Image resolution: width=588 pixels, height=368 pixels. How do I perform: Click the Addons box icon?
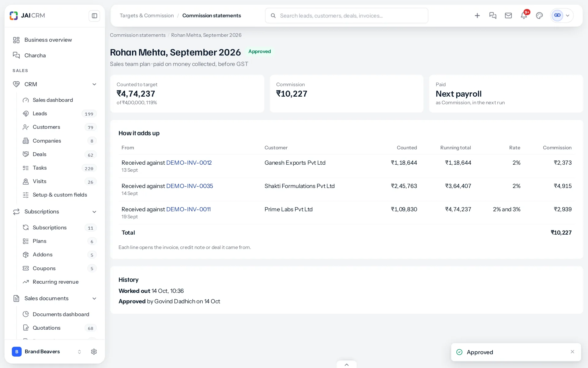pyautogui.click(x=26, y=255)
